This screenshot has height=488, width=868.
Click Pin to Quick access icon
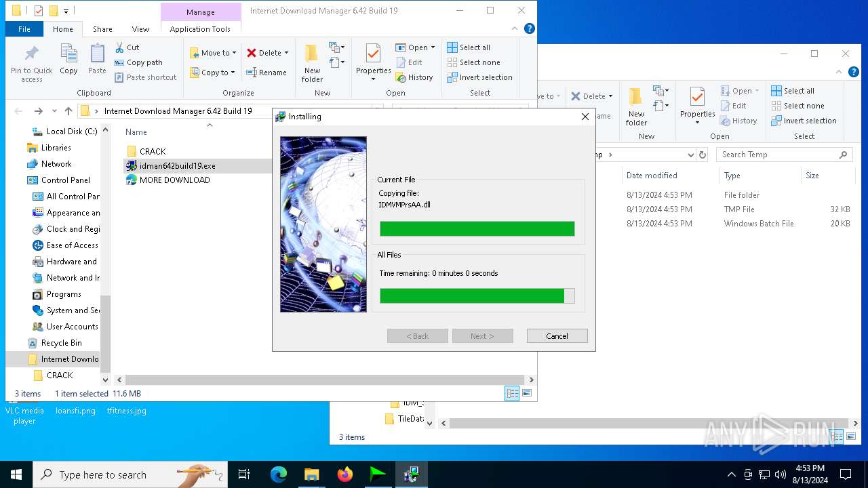(31, 64)
